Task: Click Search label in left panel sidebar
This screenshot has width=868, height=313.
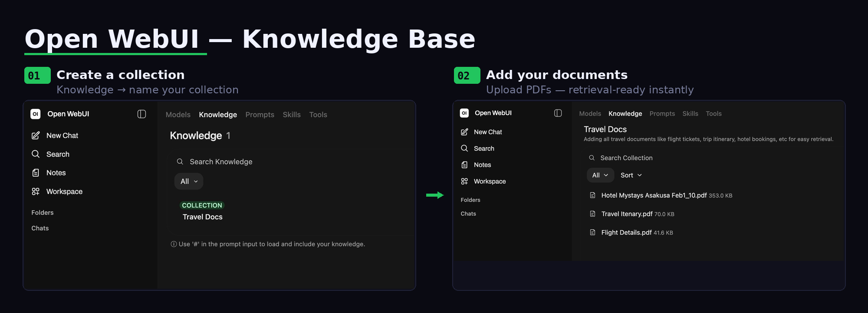Action: (58, 154)
